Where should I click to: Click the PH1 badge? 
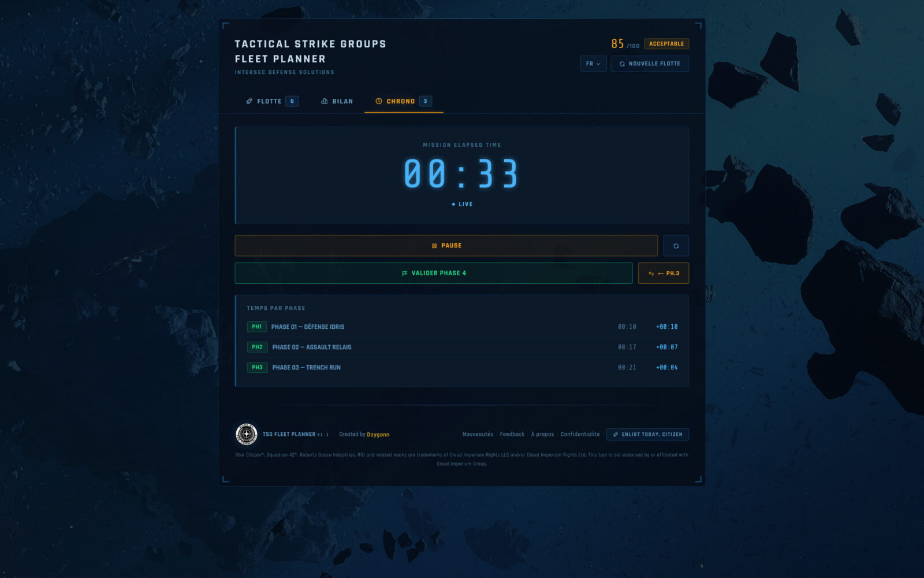257,327
